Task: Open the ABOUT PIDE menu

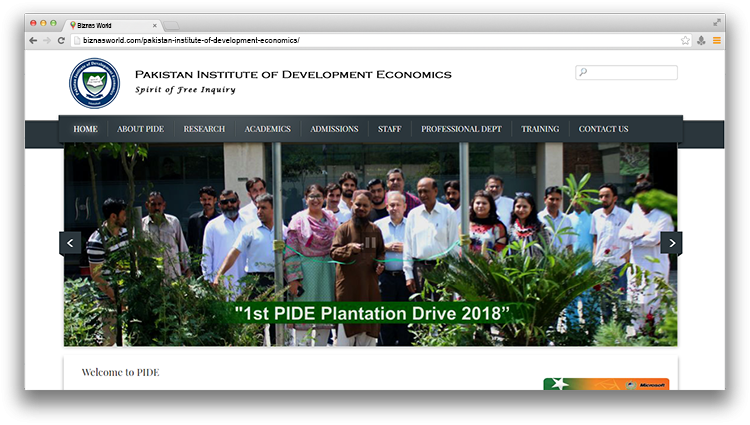Action: 140,129
